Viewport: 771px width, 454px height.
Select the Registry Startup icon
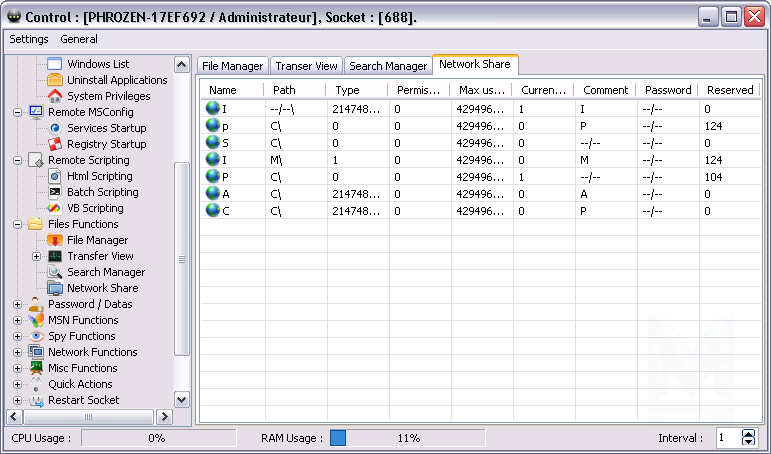pos(55,144)
